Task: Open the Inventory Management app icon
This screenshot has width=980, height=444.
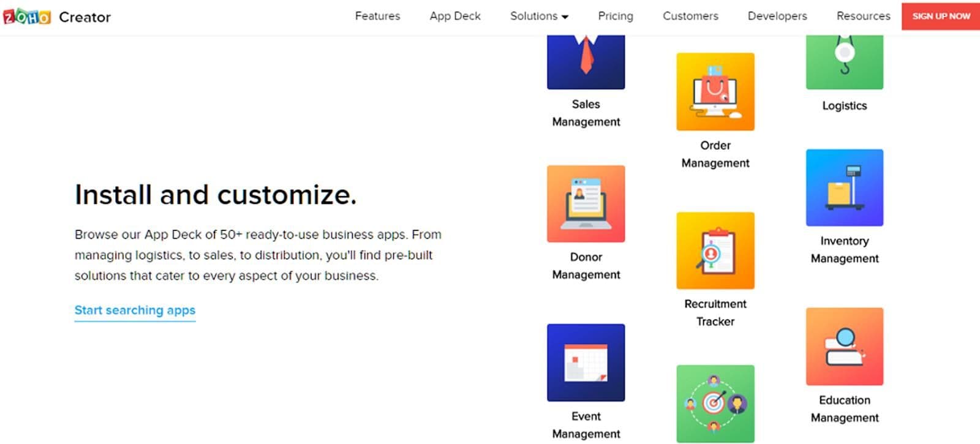Action: coord(845,187)
